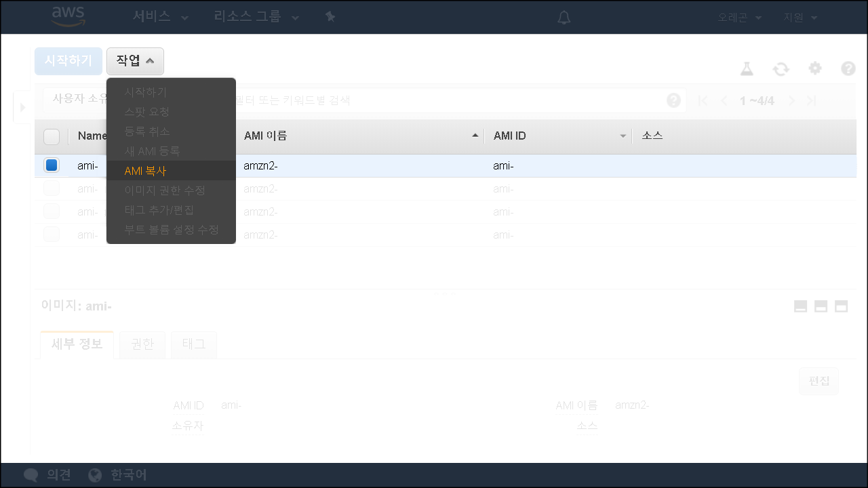Viewport: 868px width, 488px height.
Task: Open the notifications bell
Action: click(x=564, y=18)
